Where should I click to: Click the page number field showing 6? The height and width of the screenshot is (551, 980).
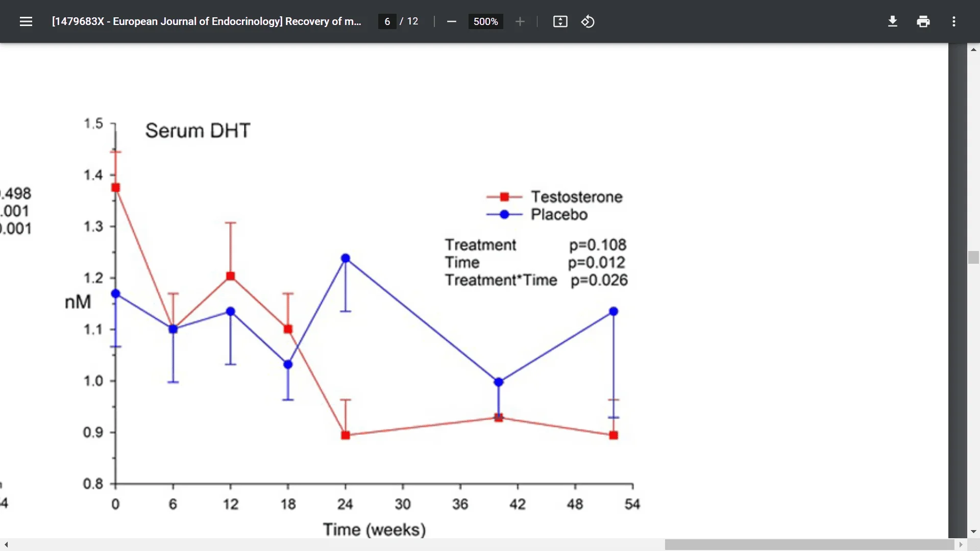click(x=387, y=21)
